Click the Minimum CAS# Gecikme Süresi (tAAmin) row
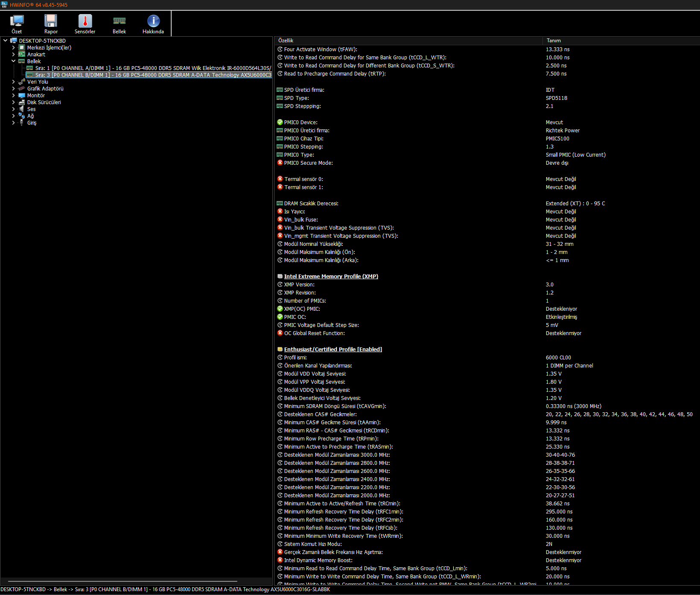The image size is (700, 595). [487, 422]
